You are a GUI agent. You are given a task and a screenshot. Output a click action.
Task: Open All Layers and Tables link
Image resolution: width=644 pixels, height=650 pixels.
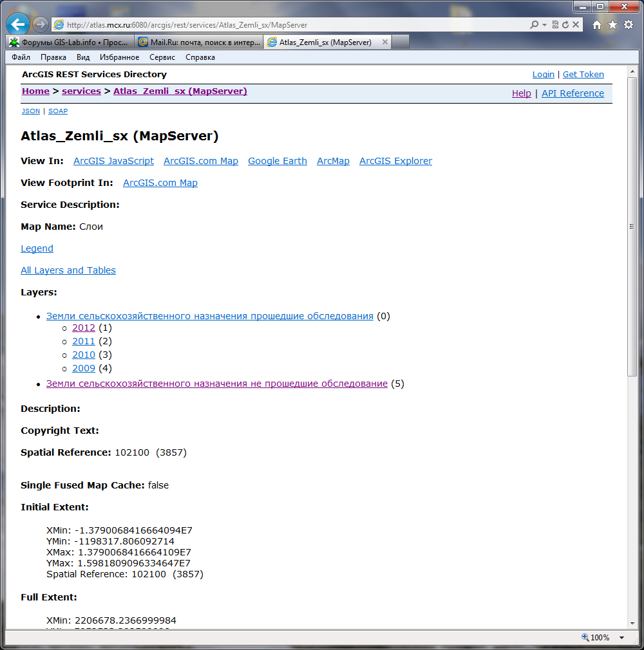pyautogui.click(x=68, y=270)
